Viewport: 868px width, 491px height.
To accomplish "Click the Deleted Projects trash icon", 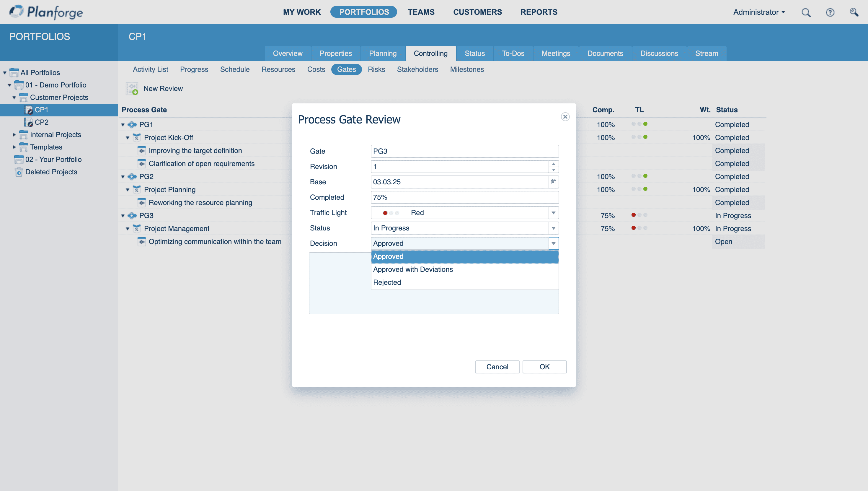I will pos(19,172).
